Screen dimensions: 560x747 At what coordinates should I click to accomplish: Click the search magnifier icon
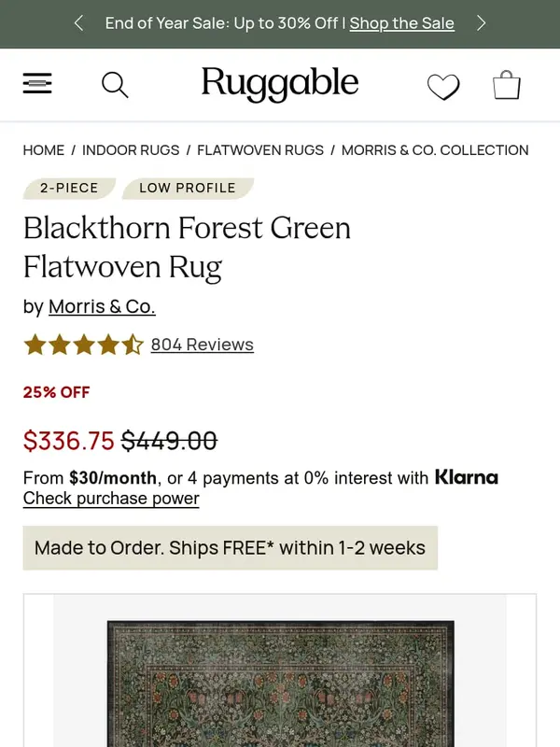coord(115,85)
